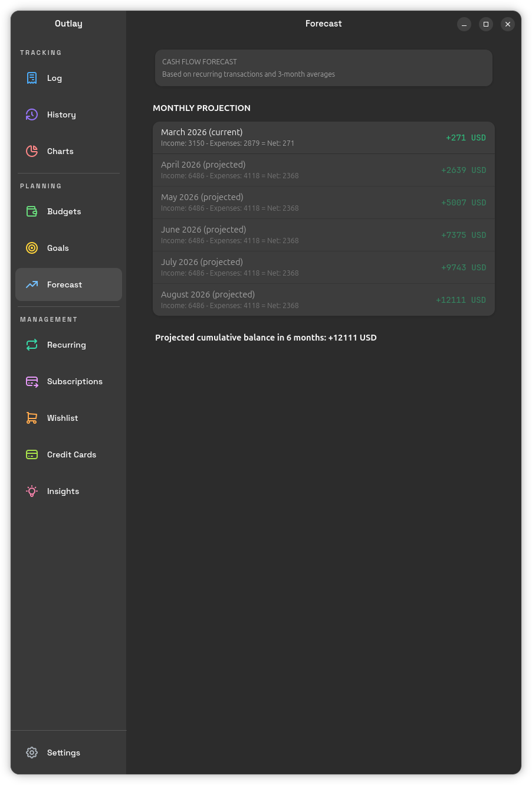Click the Charts pie icon

(x=32, y=151)
